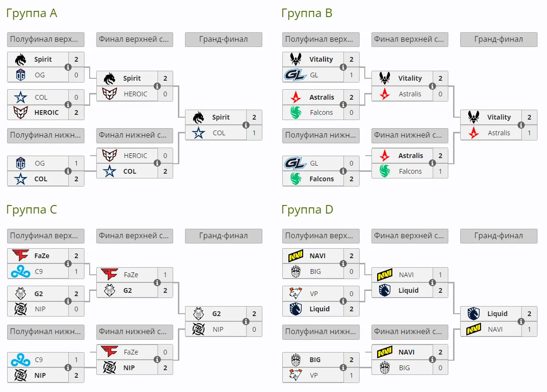Screen dimensions: 547x392
Task: Open info icon for Vitality vs Astralis grand final
Action: (521, 125)
